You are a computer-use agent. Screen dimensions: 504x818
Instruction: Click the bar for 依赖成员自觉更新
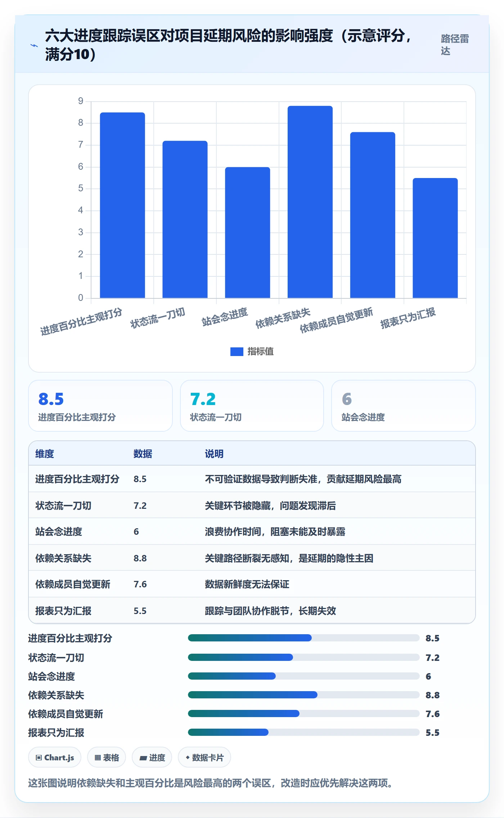click(x=373, y=215)
